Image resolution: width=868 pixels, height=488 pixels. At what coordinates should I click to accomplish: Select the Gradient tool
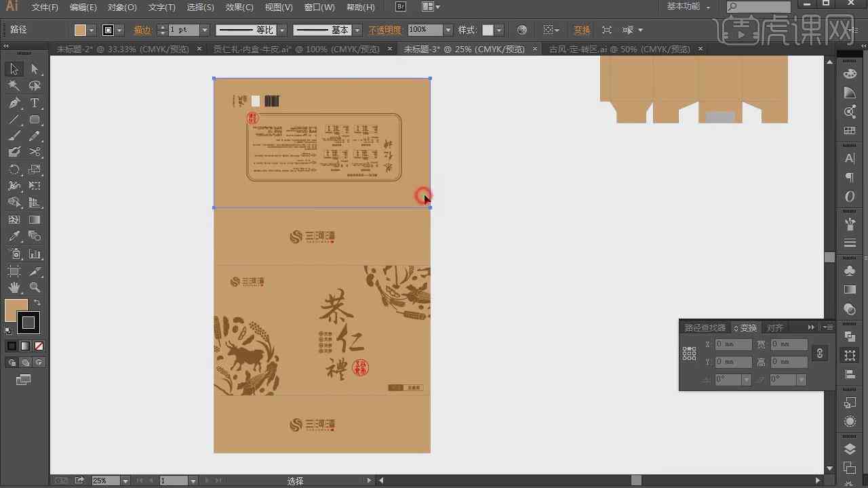[x=35, y=220]
